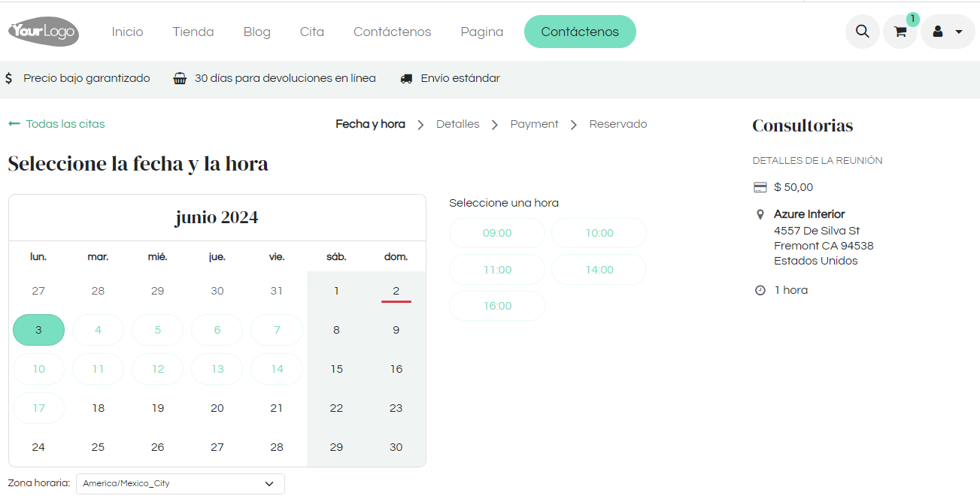Click the back arrow before Todas las citas
This screenshot has height=502, width=980.
tap(14, 124)
